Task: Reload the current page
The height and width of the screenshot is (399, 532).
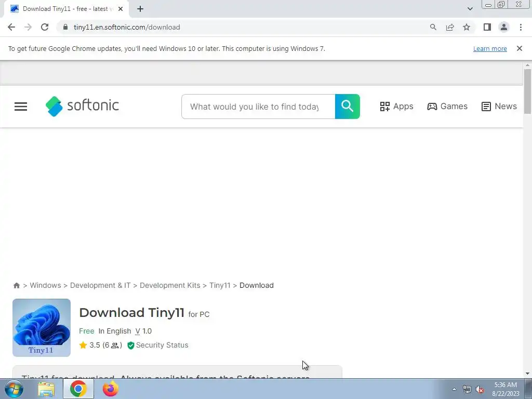Action: tap(45, 27)
